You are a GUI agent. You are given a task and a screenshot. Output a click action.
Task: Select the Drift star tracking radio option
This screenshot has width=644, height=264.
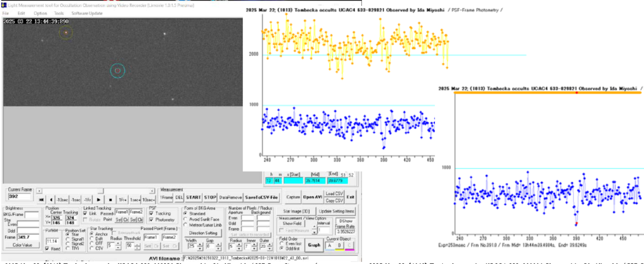tap(92, 238)
